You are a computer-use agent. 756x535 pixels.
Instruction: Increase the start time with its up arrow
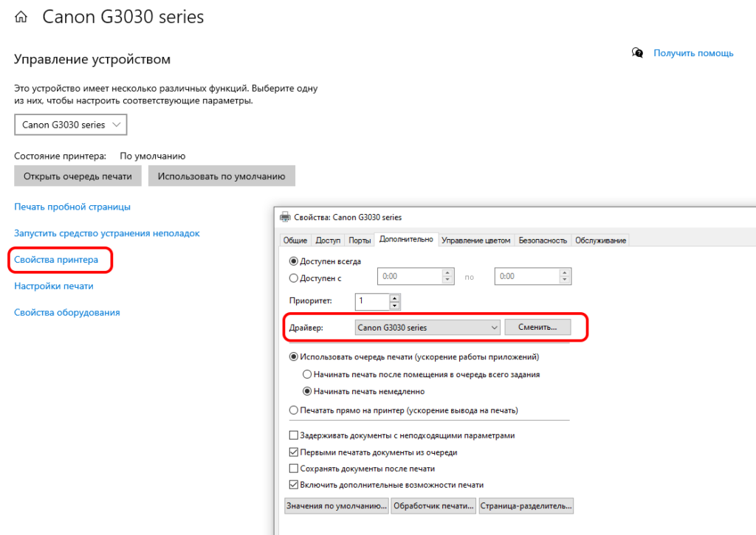[x=447, y=273]
